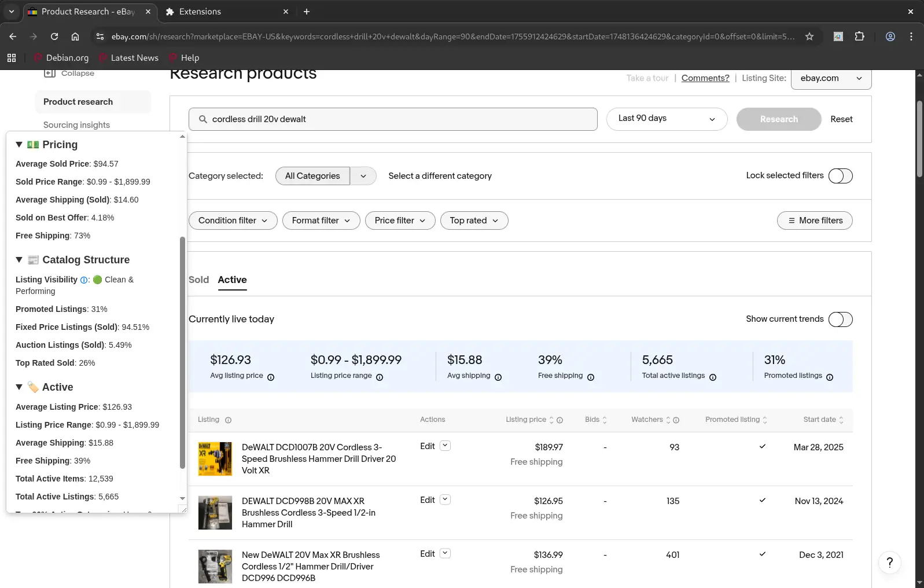
Task: Open the browser Extensions puzzle icon
Action: click(859, 36)
